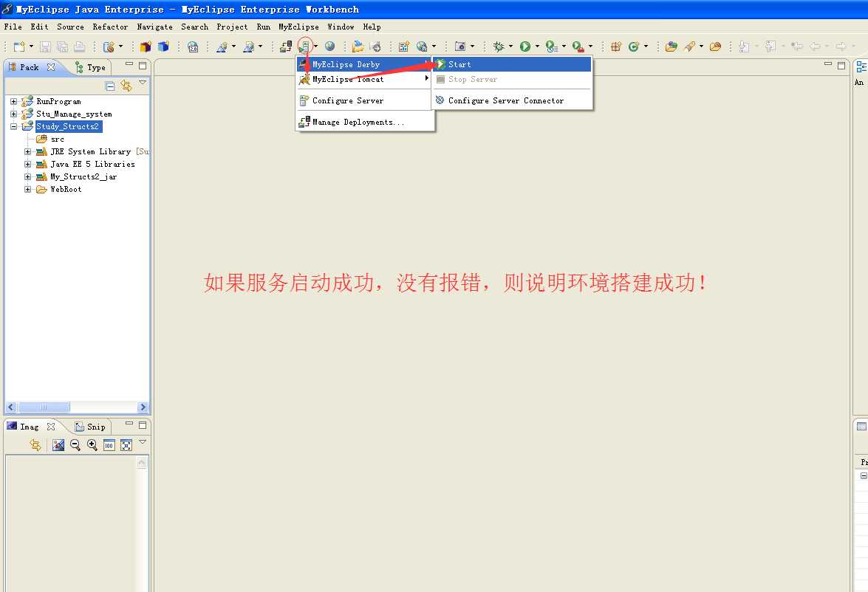Click Collapse All in Package Explorer
The width and height of the screenshot is (868, 592).
tap(110, 86)
